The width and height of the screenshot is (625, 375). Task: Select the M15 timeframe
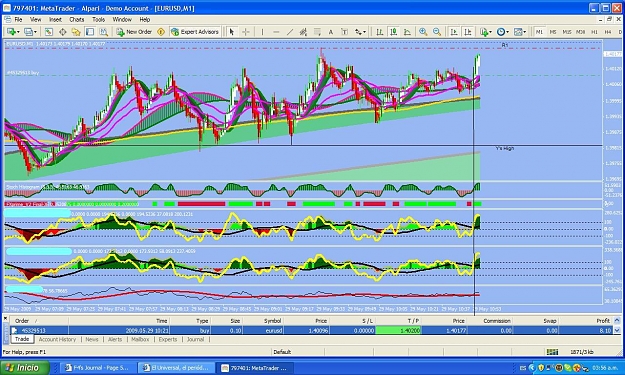tap(566, 32)
